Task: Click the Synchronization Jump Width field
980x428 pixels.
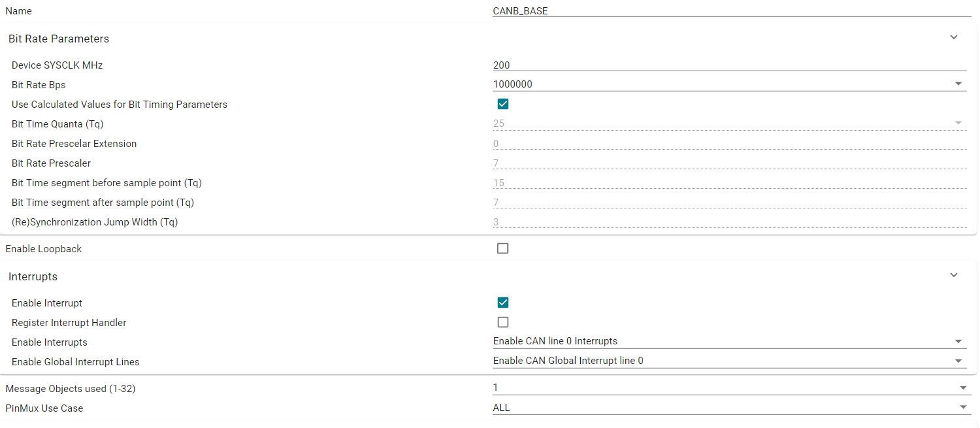Action: 729,222
